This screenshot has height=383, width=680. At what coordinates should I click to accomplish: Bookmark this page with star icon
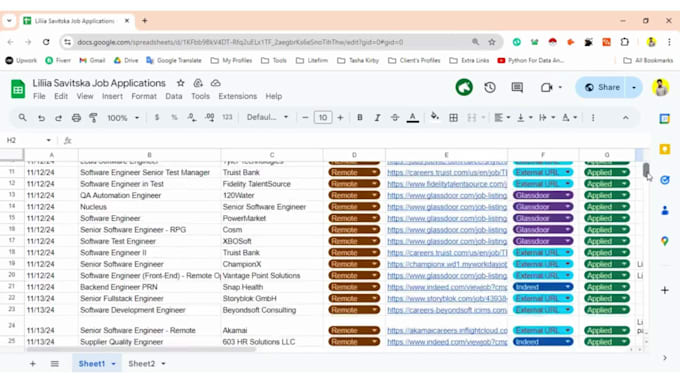492,42
